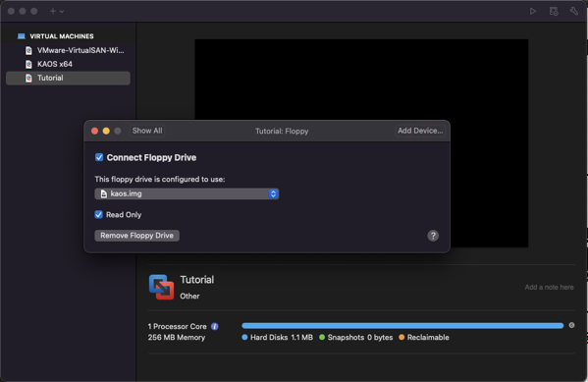This screenshot has width=588, height=382.
Task: Toggle Connect Floppy Drive checkbox
Action: tap(99, 157)
